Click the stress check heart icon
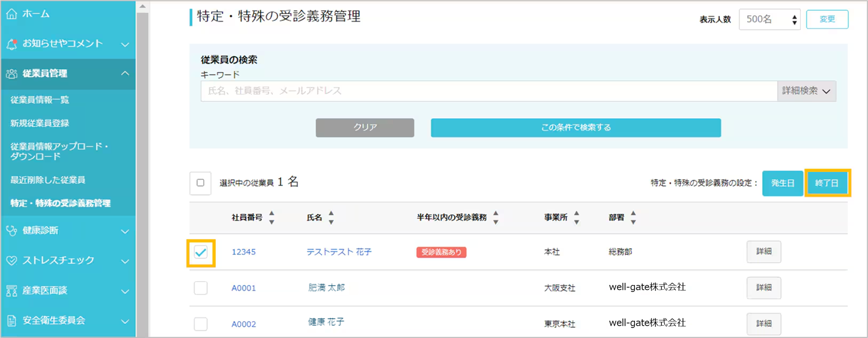Viewport: 868px width, 338px height. [x=12, y=260]
